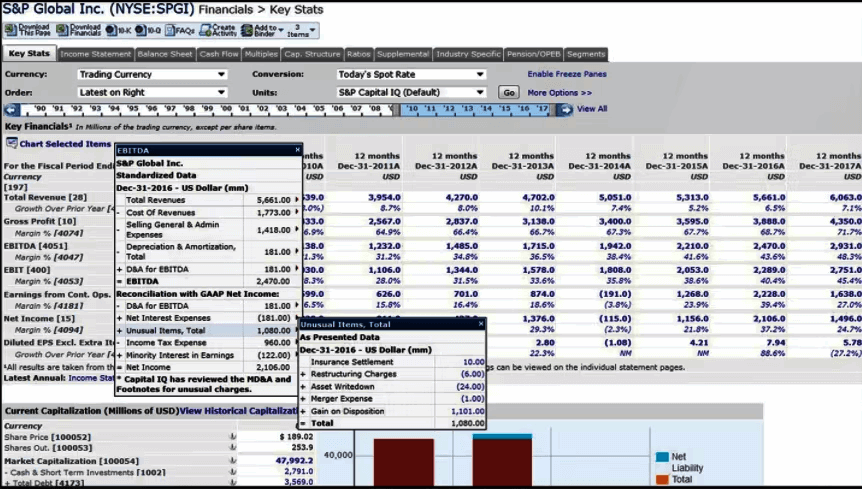Click the Gain on Disposition value 1,101.00
The width and height of the screenshot is (862, 489).
pos(467,411)
